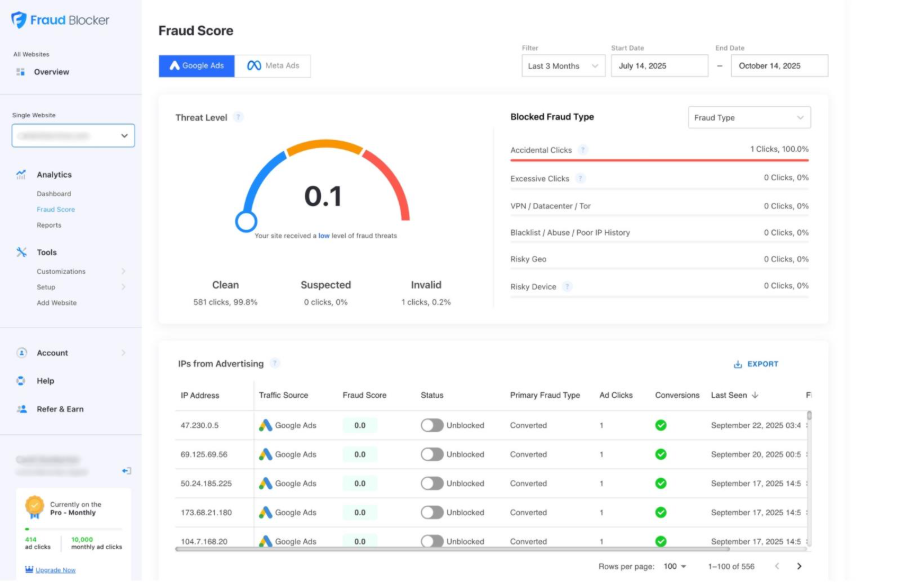The height and width of the screenshot is (582, 901).
Task: Open Reports in the Analytics menu
Action: (49, 225)
